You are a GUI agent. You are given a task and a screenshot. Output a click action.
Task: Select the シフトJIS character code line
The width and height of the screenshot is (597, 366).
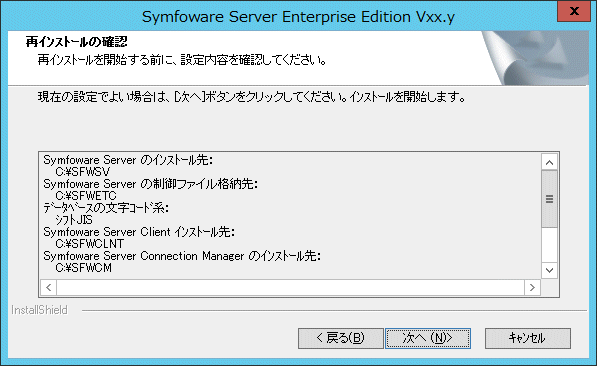tap(74, 220)
